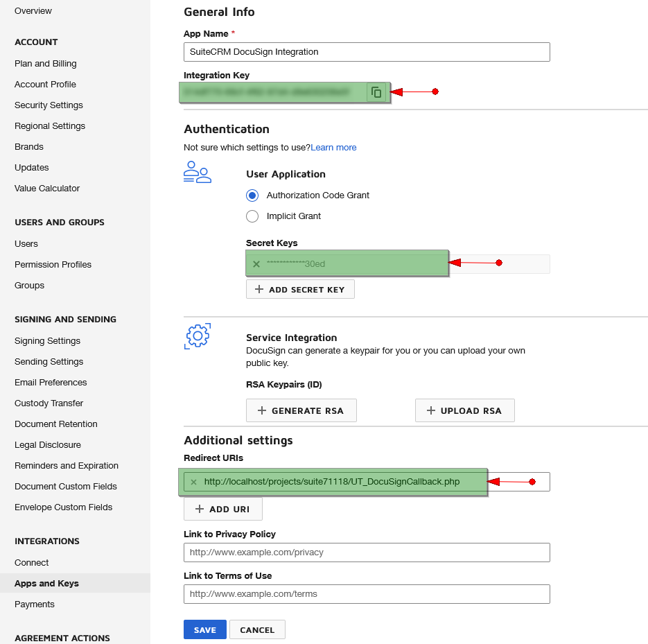648x644 pixels.
Task: Edit the App Name field
Action: (367, 52)
